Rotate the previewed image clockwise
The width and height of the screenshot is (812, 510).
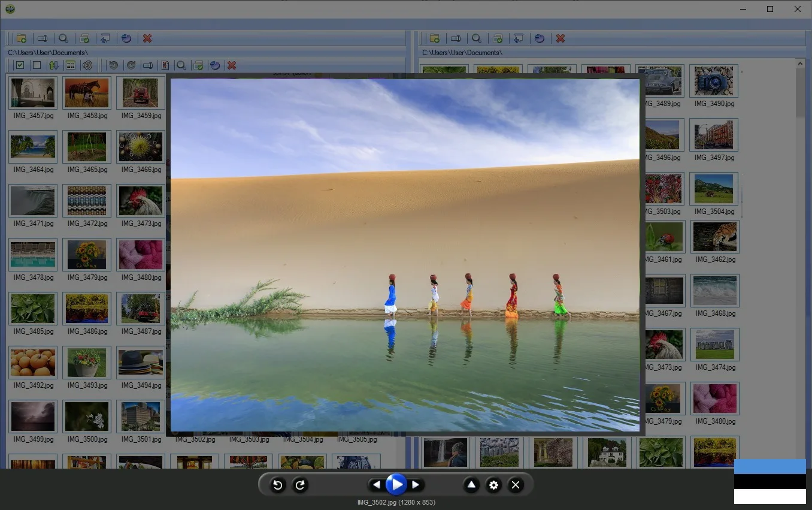point(301,485)
